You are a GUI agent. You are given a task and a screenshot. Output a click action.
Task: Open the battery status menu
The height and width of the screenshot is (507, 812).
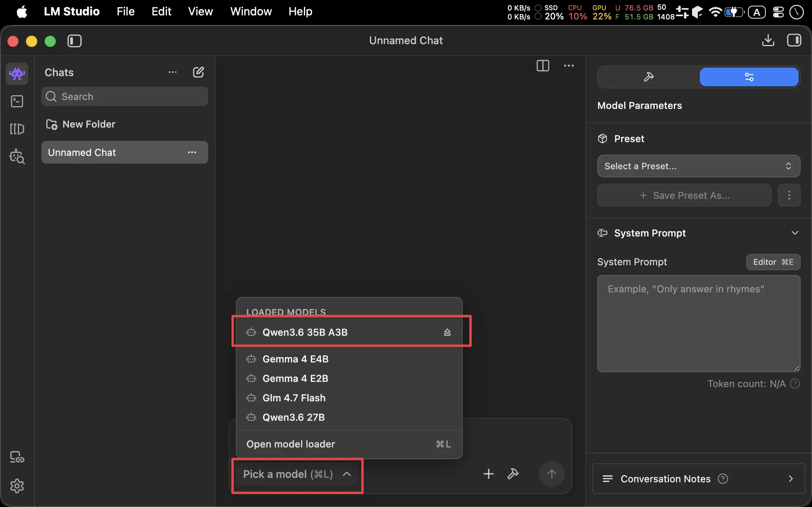735,12
